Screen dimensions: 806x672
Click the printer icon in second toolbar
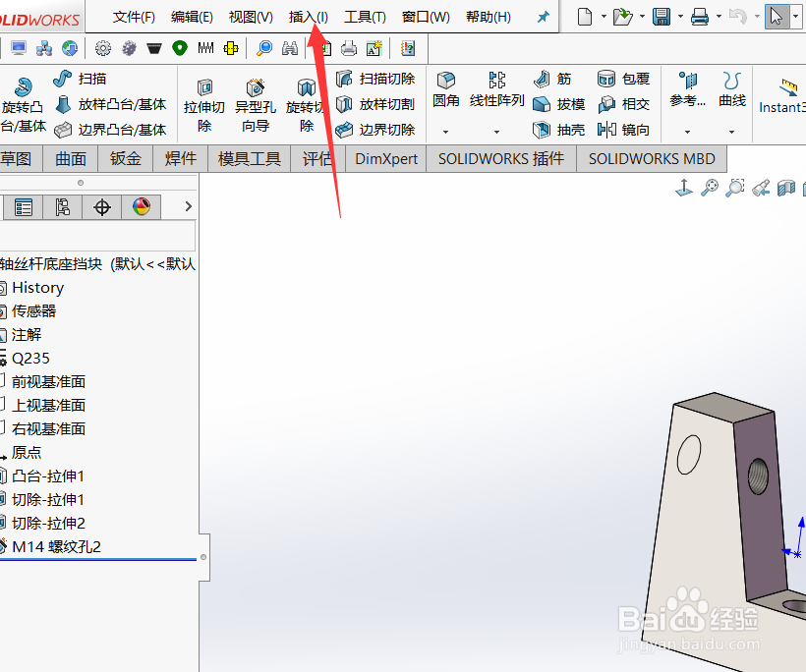[349, 48]
